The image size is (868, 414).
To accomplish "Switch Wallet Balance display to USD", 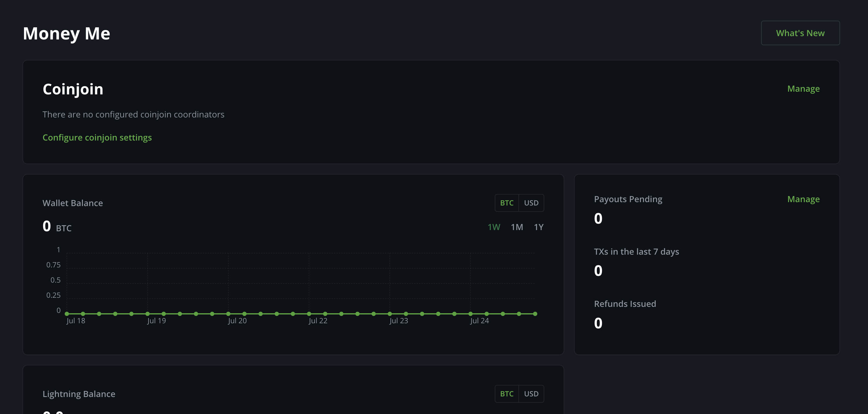I will 531,203.
